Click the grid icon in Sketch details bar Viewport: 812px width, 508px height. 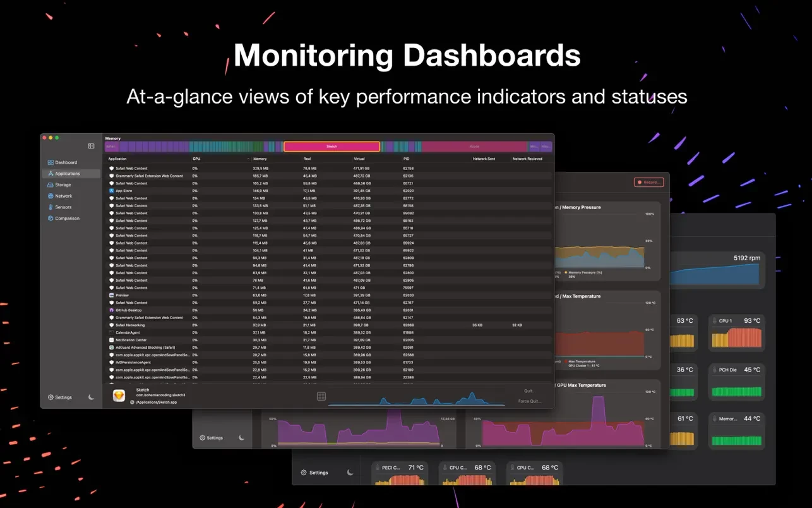(x=321, y=396)
